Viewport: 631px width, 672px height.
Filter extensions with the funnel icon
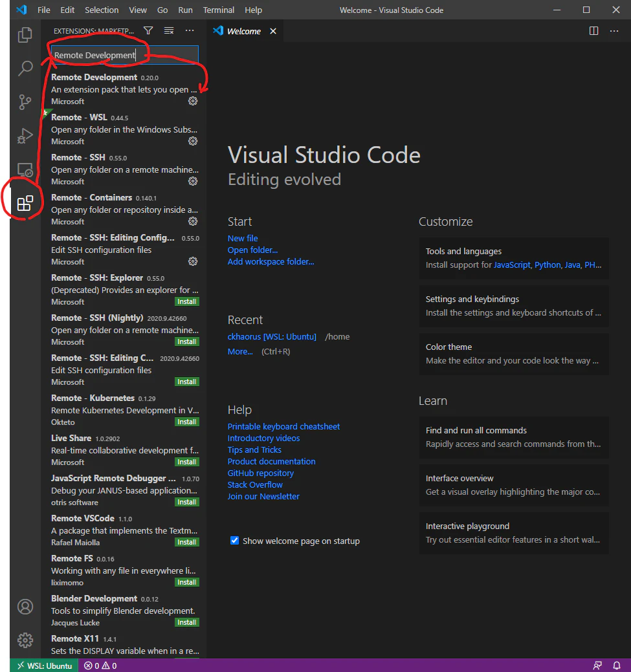coord(148,30)
